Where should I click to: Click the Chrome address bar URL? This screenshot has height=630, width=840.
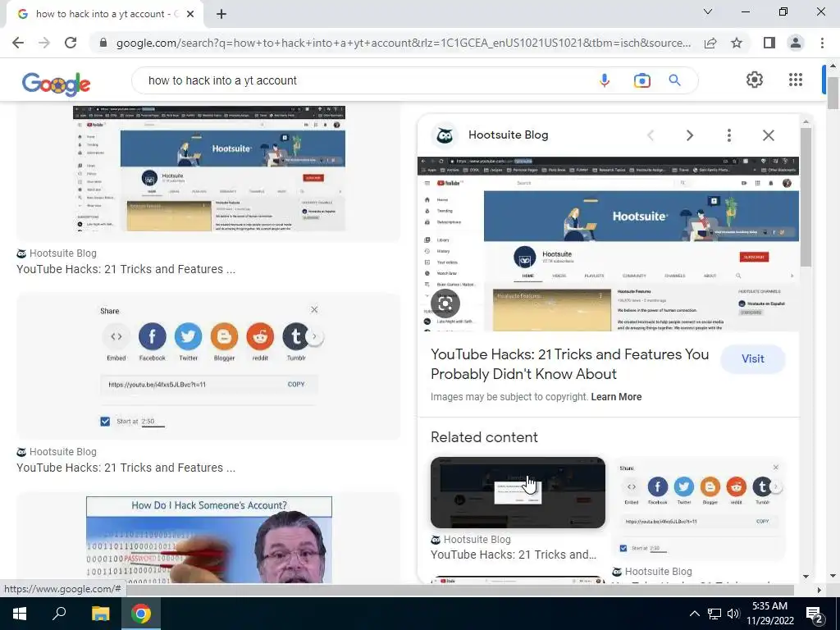(403, 43)
